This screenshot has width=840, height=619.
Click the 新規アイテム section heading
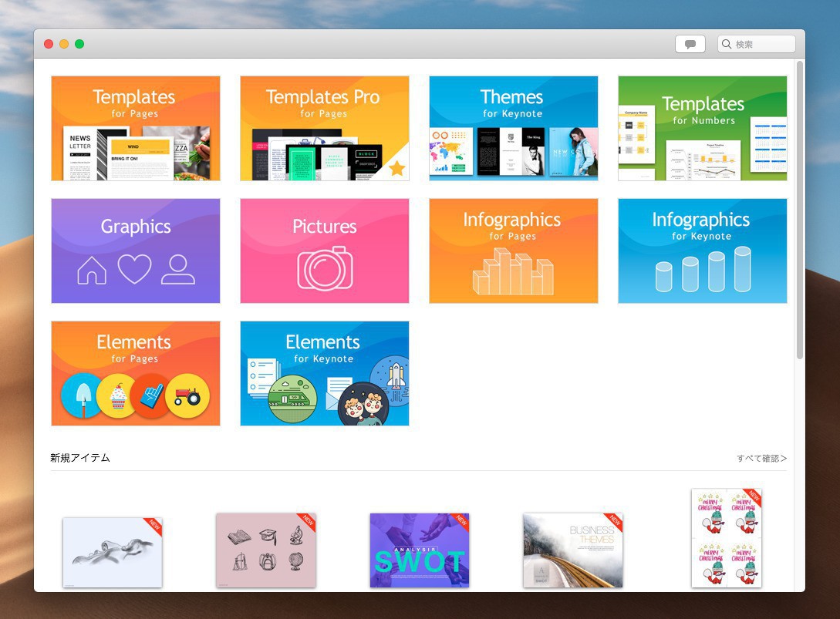80,458
